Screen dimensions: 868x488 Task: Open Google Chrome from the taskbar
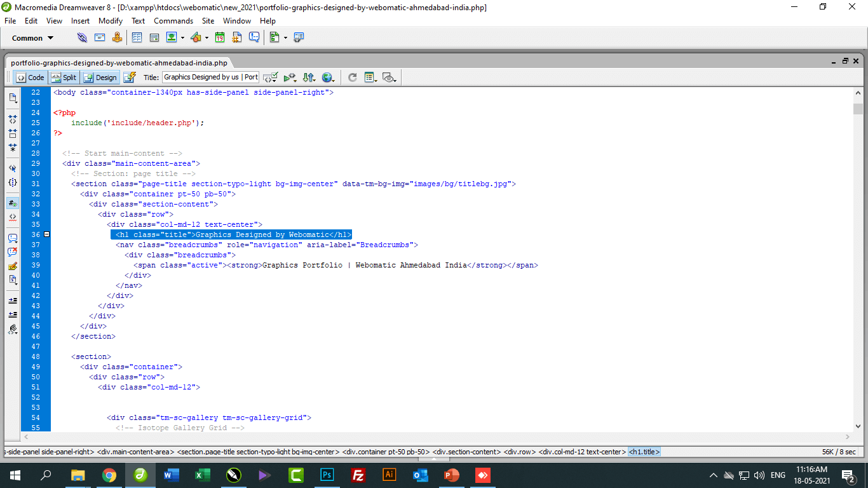coord(109,475)
